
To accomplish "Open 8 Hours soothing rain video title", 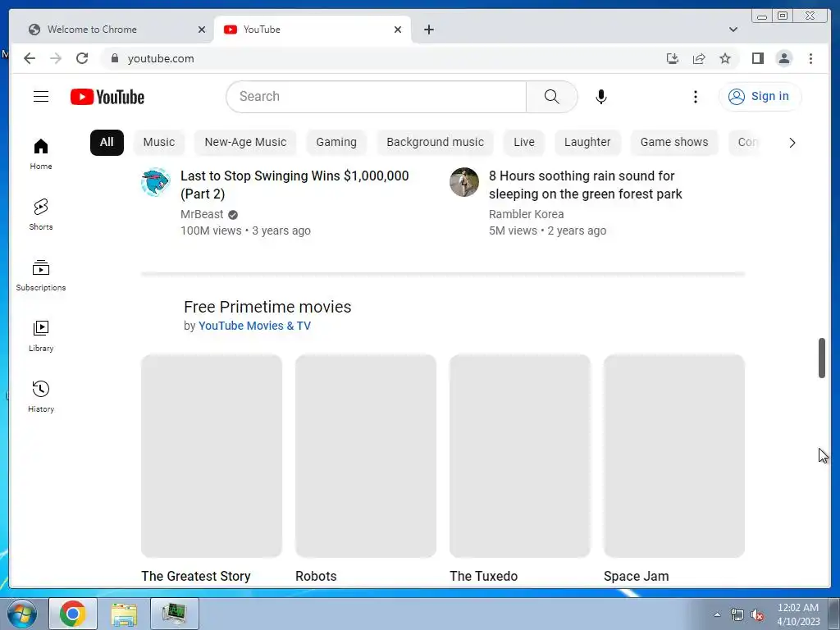I will pyautogui.click(x=585, y=185).
